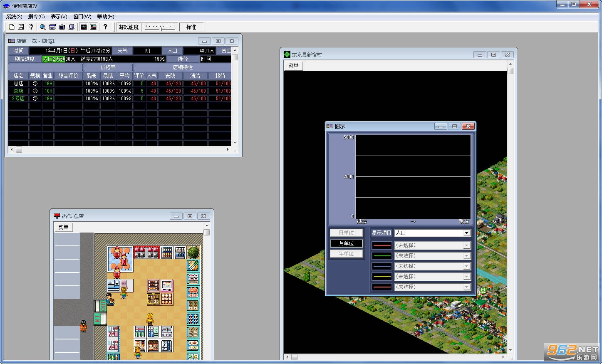
Task: Click the save floppy disk icon
Action: [21, 27]
